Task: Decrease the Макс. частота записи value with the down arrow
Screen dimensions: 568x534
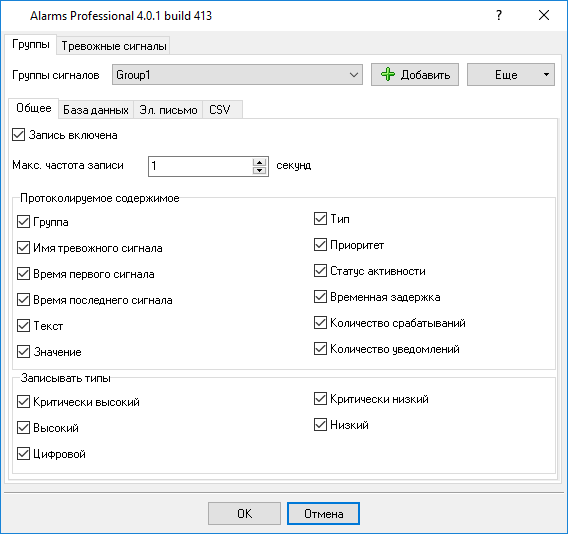Action: coord(259,170)
